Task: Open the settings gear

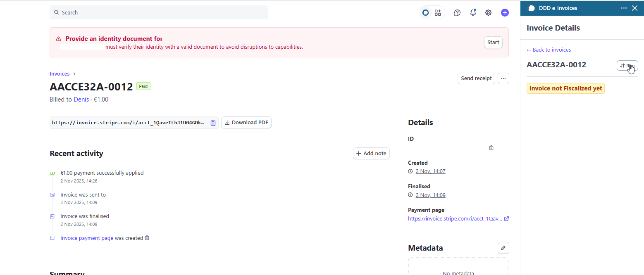Action: pos(488,12)
